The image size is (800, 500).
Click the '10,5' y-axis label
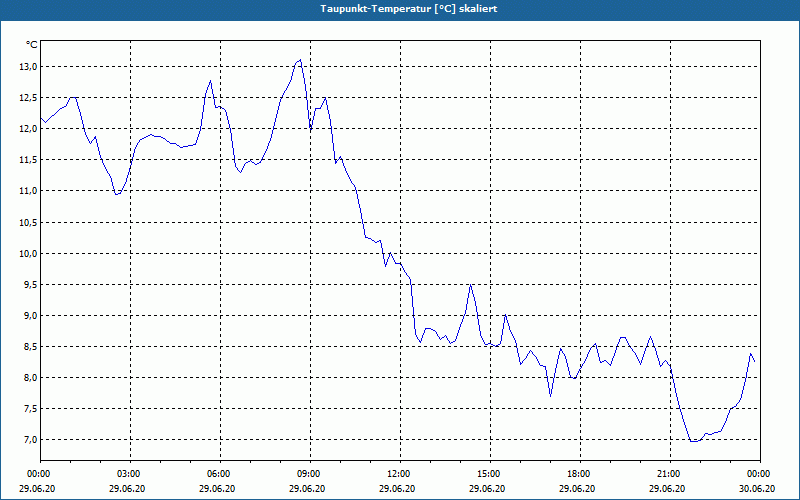tap(28, 222)
